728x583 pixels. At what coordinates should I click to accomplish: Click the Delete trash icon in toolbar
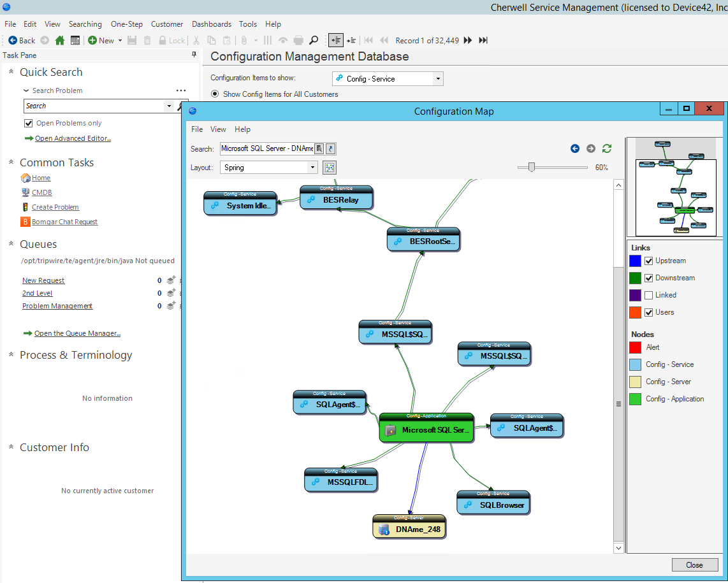pos(147,40)
